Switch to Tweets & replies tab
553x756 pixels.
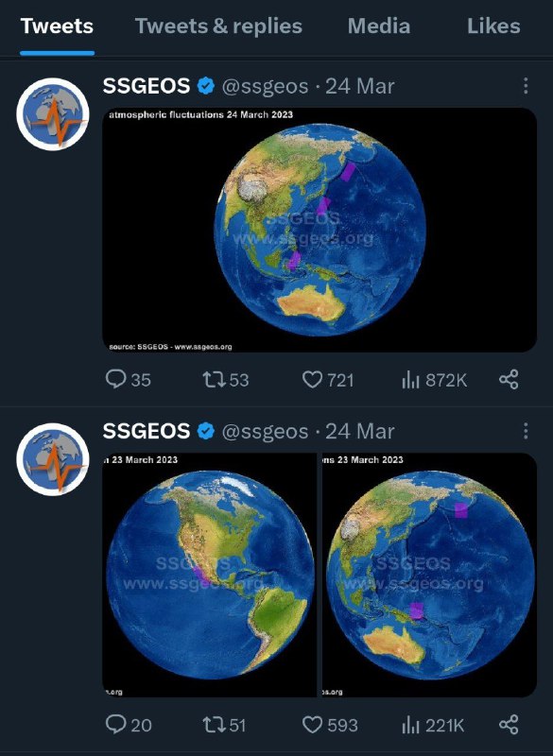point(218,26)
